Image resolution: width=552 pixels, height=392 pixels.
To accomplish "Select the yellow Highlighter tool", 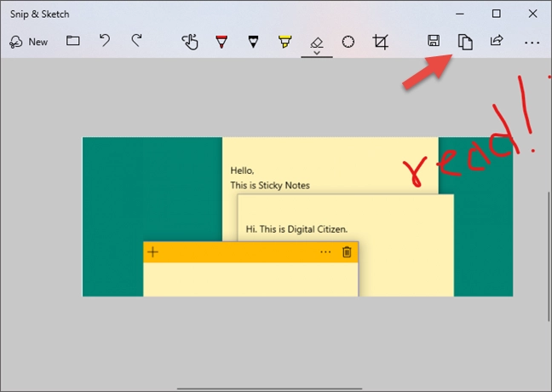I will tap(285, 42).
